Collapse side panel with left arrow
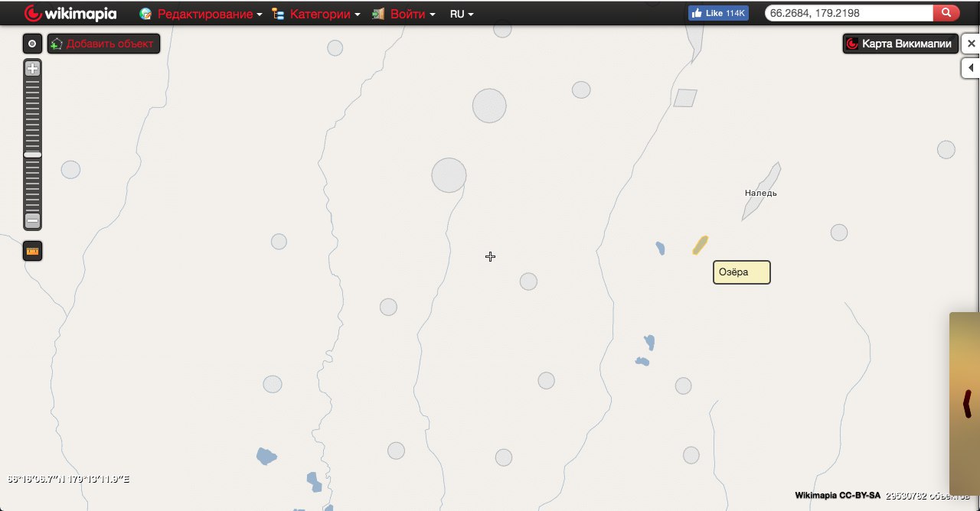Image resolution: width=980 pixels, height=511 pixels. coord(971,68)
